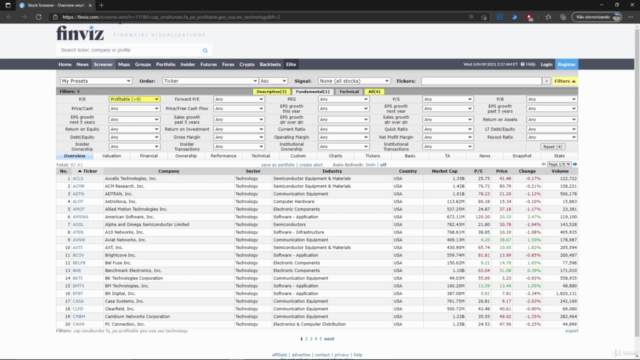
Task: Click the tickers submit arrow button
Action: click(x=546, y=81)
